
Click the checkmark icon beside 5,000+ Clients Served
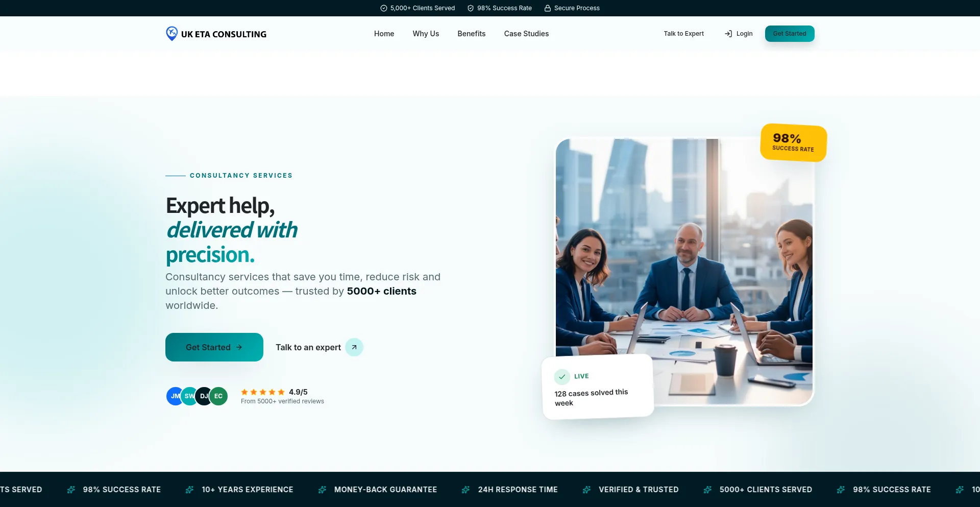[x=384, y=8]
